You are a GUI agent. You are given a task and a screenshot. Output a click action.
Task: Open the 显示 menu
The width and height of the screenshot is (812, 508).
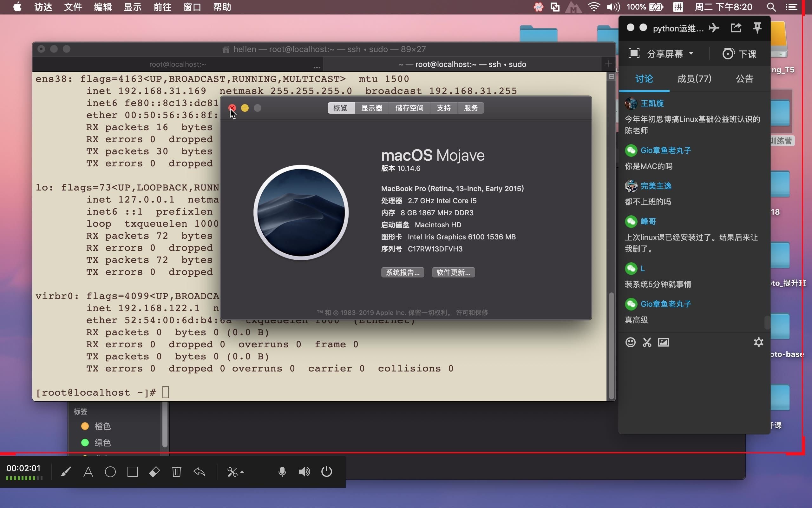point(133,7)
